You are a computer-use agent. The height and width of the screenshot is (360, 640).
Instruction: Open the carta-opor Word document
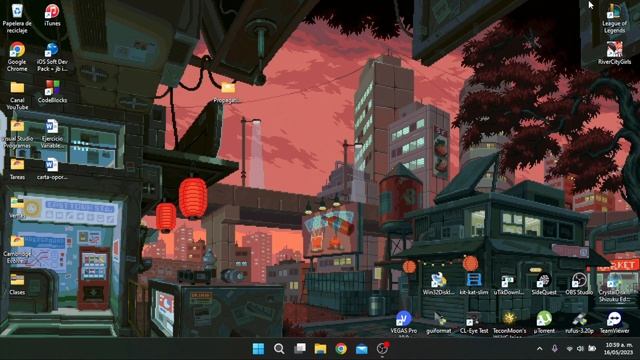[52, 169]
